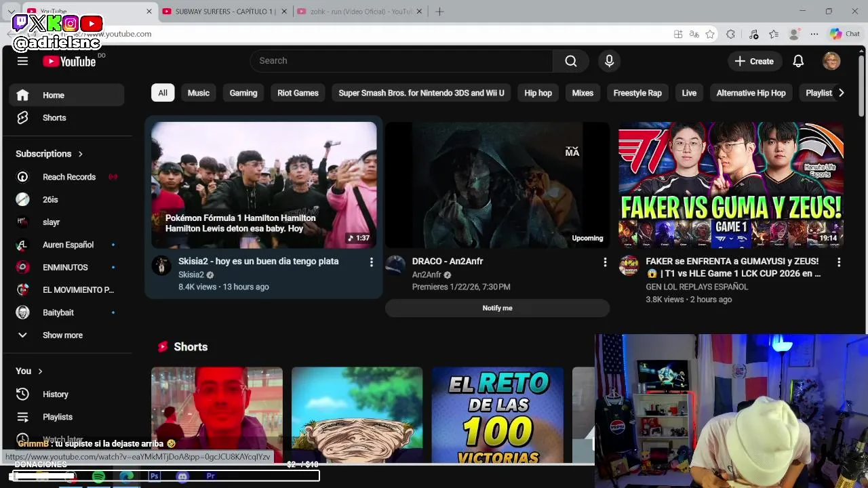Click the An2Anfr channel avatar

coord(395,265)
